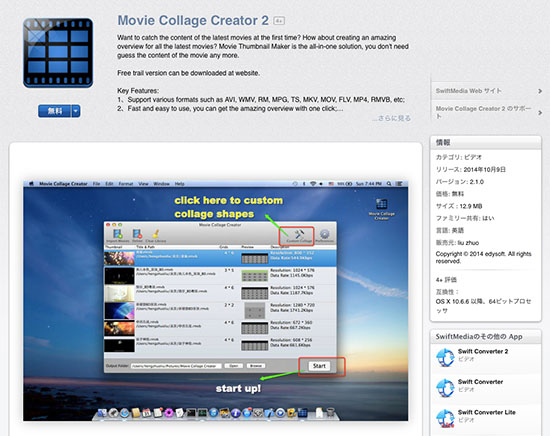This screenshot has width=550, height=436.
Task: Click the Delete toolbar icon
Action: 137,235
